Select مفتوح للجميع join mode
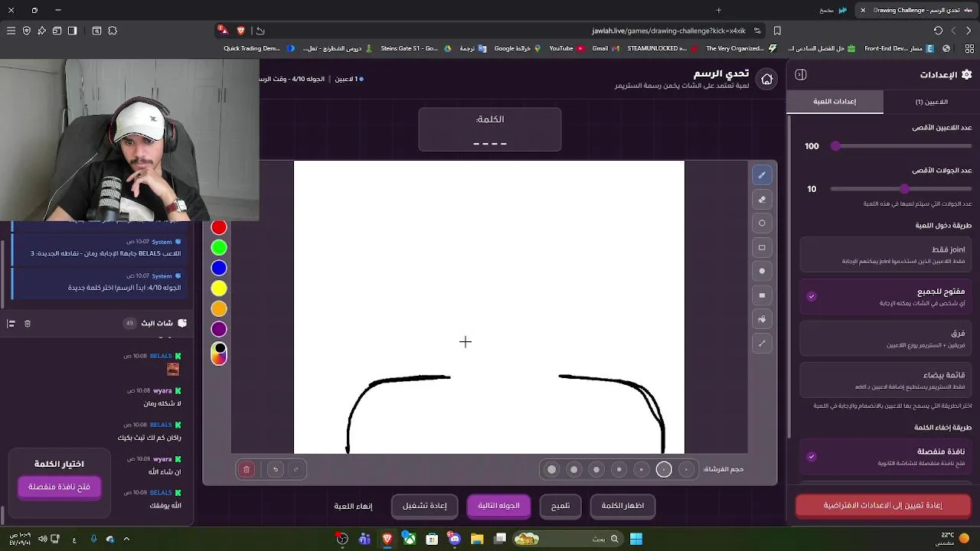Screen dimensions: 980x551 [x=886, y=297]
